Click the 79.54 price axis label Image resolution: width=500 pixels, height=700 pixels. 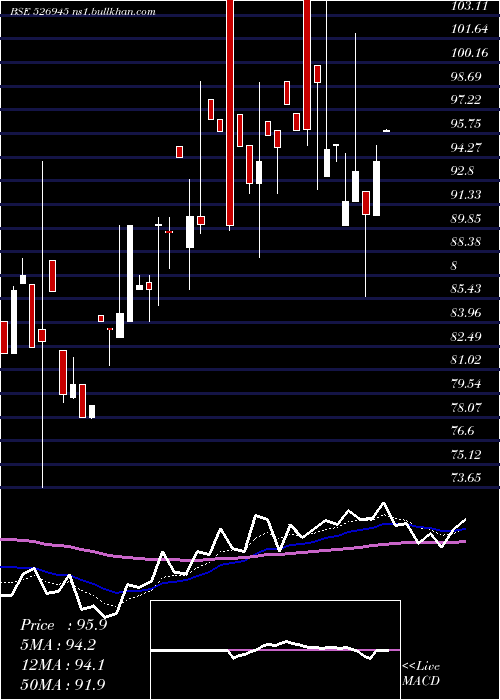point(466,383)
